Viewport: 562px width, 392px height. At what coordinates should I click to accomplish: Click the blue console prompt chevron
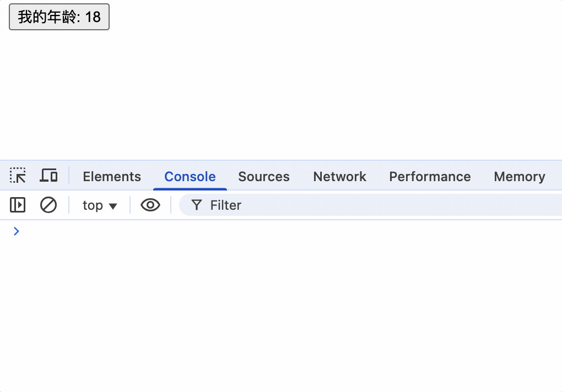coord(16,231)
